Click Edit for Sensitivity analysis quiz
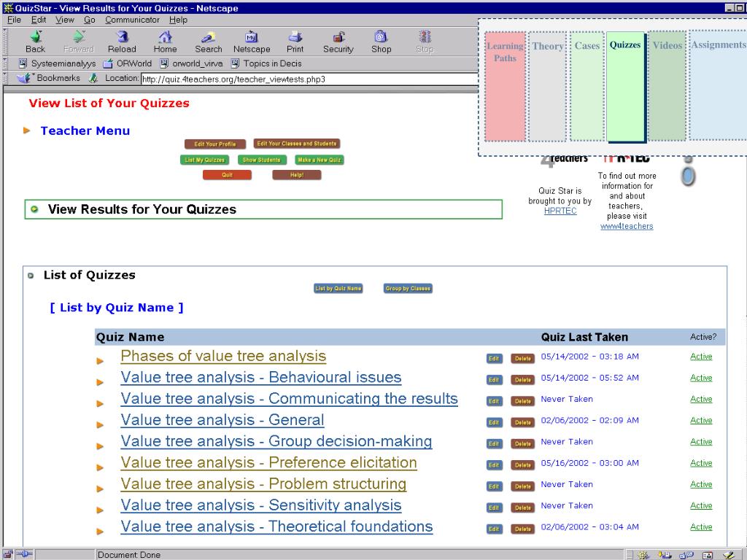The image size is (747, 560). click(x=494, y=507)
